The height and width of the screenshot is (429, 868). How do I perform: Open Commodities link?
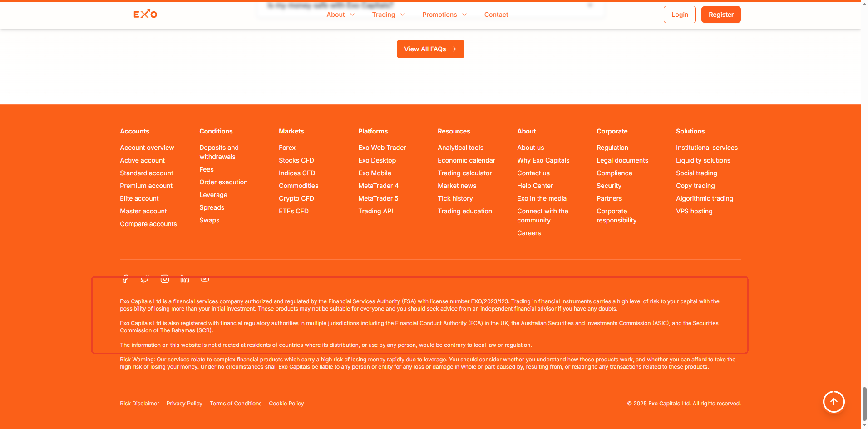pyautogui.click(x=299, y=186)
